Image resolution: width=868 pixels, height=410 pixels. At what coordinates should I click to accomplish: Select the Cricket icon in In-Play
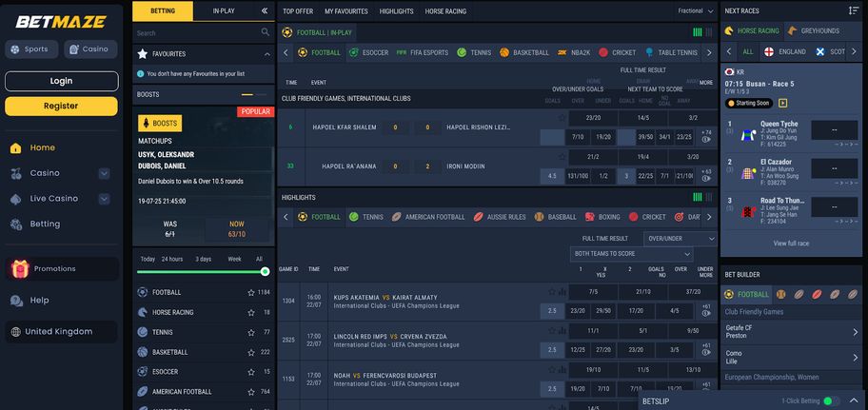pyautogui.click(x=602, y=52)
